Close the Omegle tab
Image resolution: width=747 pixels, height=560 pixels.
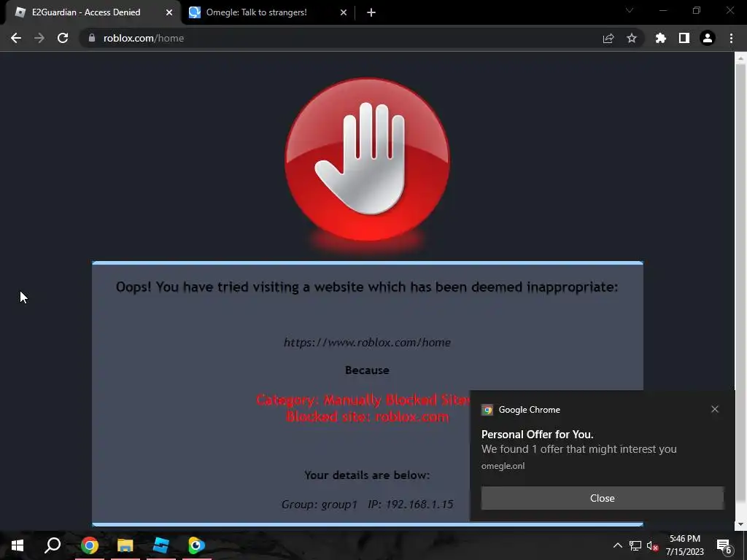click(344, 12)
